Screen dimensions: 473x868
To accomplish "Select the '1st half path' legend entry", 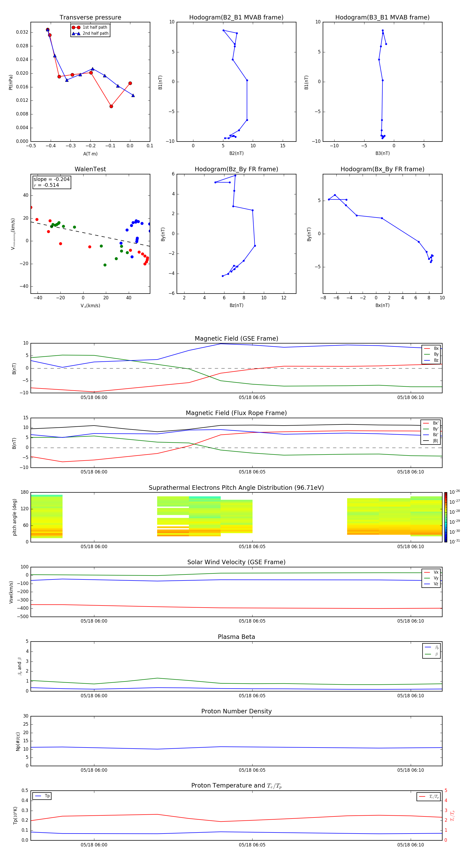I will point(90,27).
